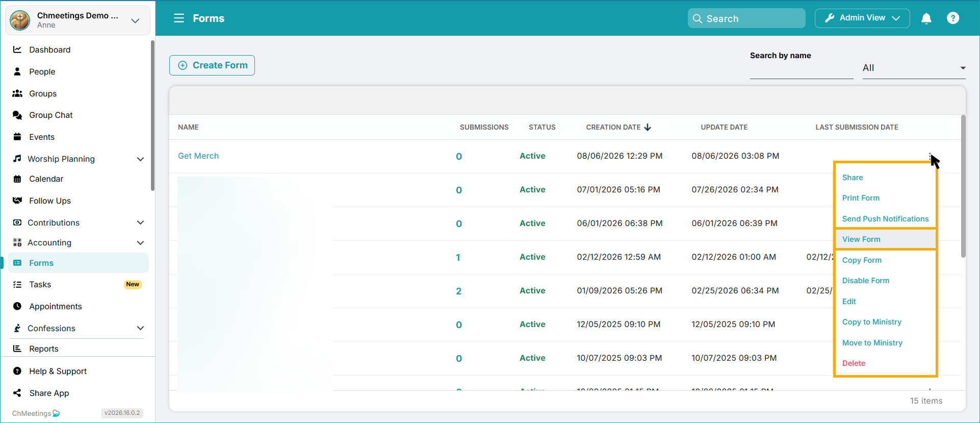Select Share from the context menu
The height and width of the screenshot is (423, 980).
pyautogui.click(x=885, y=178)
